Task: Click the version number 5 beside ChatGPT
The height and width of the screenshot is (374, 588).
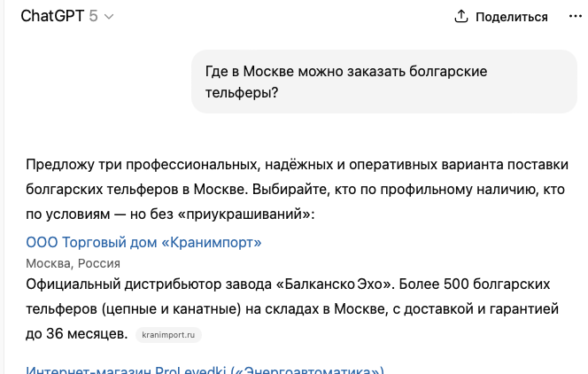Action: [93, 16]
